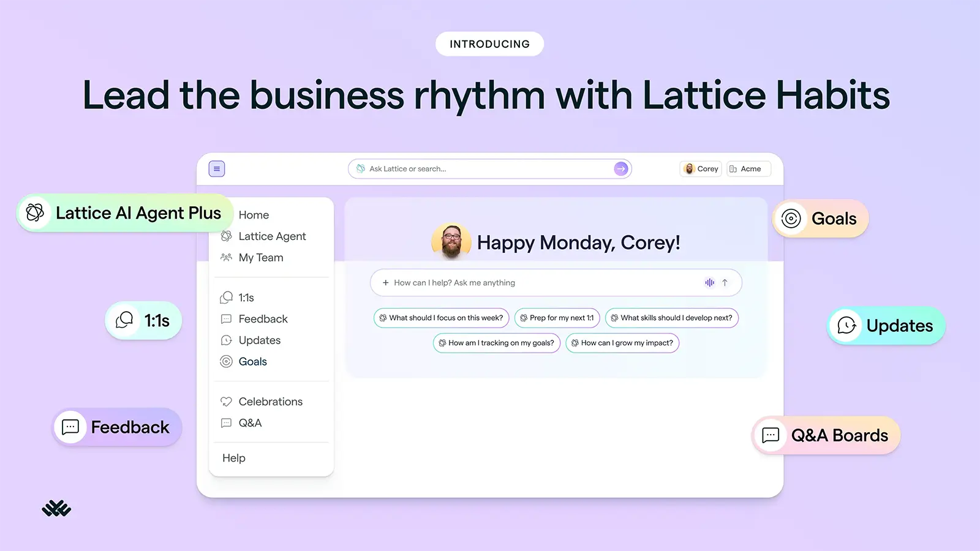
Task: Click the floating 1:1s pill badge
Action: click(x=143, y=320)
